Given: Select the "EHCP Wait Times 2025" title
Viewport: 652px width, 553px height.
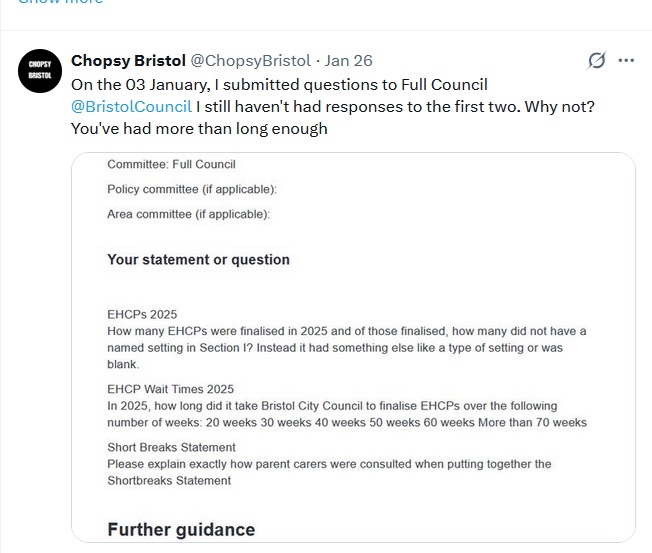Looking at the screenshot, I should pyautogui.click(x=170, y=389).
